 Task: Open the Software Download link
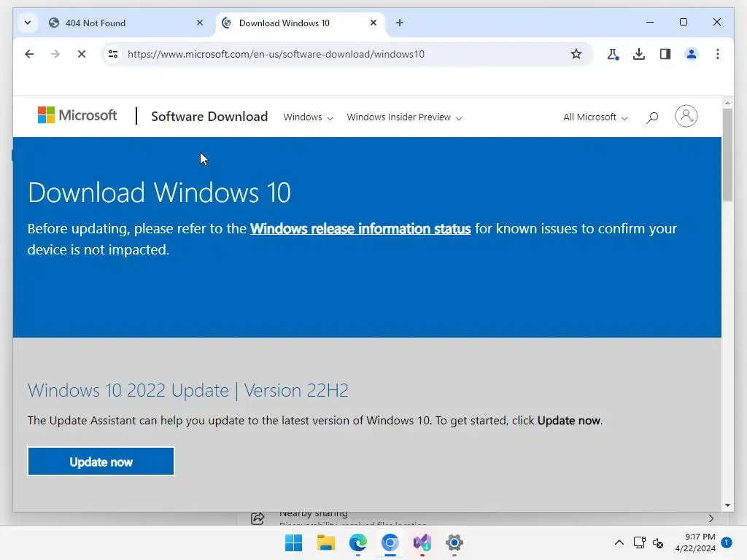[209, 117]
